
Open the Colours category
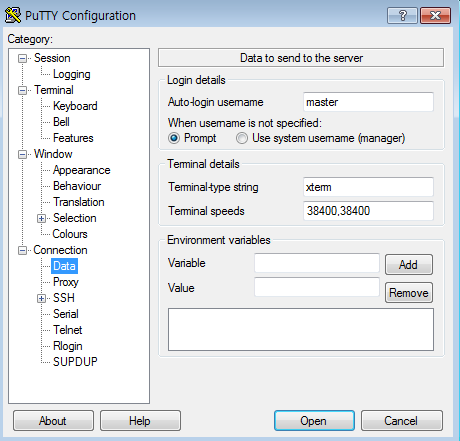click(x=70, y=234)
